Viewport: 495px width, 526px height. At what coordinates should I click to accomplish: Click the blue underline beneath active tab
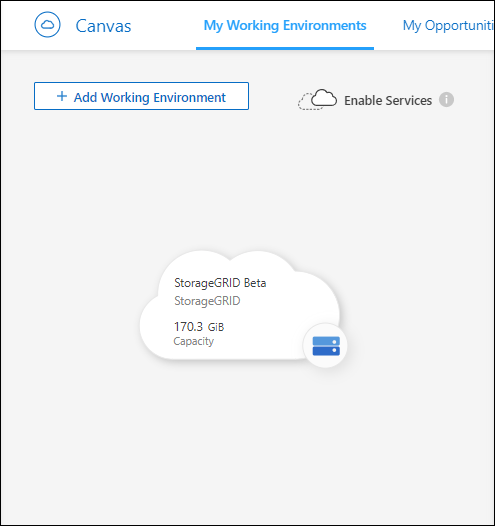[x=285, y=49]
